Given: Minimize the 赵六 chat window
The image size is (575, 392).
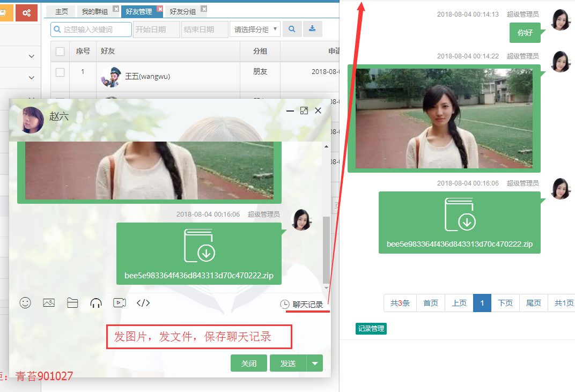Looking at the screenshot, I should 290,111.
